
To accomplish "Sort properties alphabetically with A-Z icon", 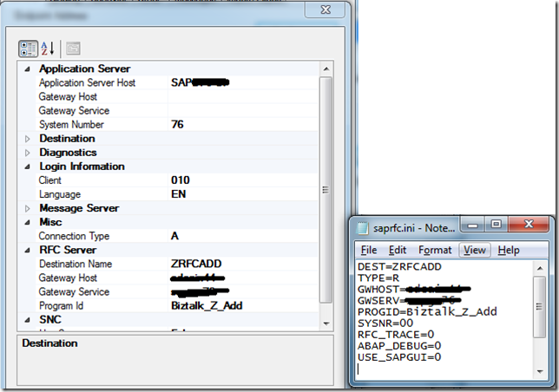I will tap(48, 49).
